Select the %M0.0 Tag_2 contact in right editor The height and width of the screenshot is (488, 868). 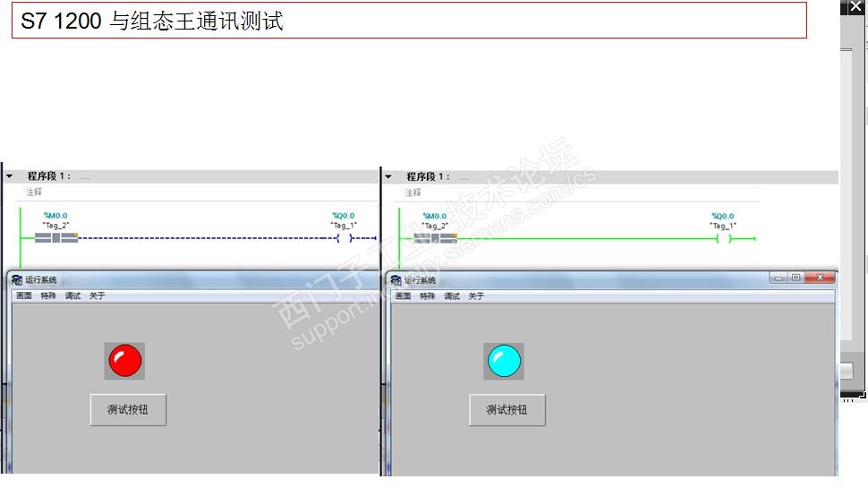point(436,238)
